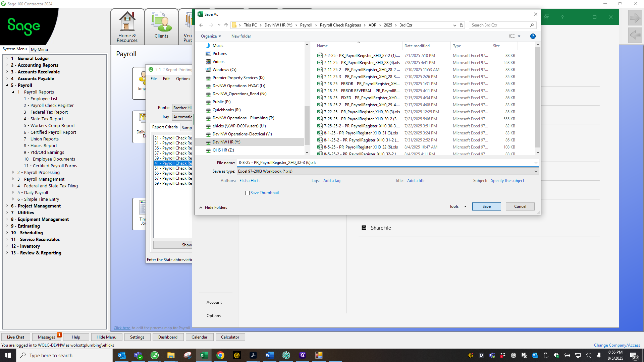Change file view layout icon
Screen dimensions: 644x362
click(x=512, y=36)
